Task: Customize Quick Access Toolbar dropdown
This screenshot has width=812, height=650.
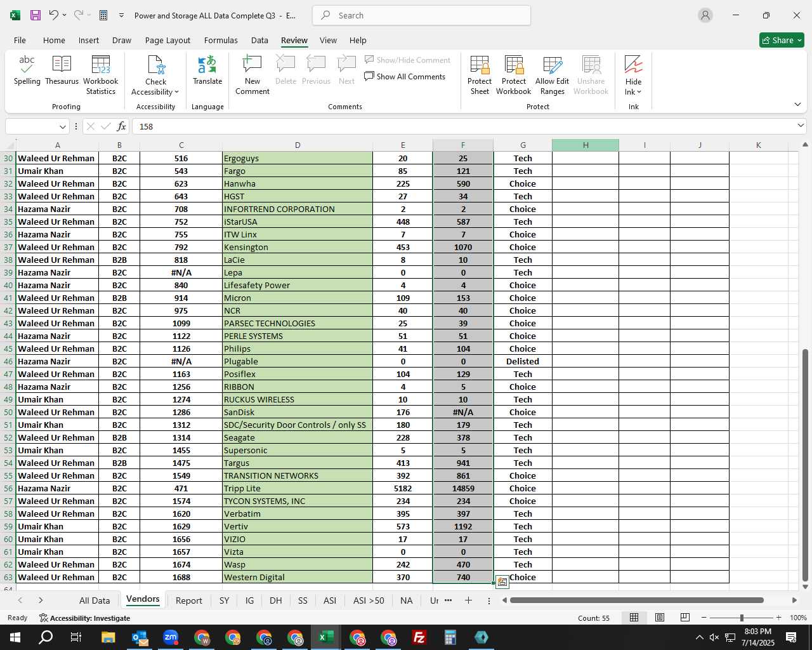Action: tap(121, 15)
